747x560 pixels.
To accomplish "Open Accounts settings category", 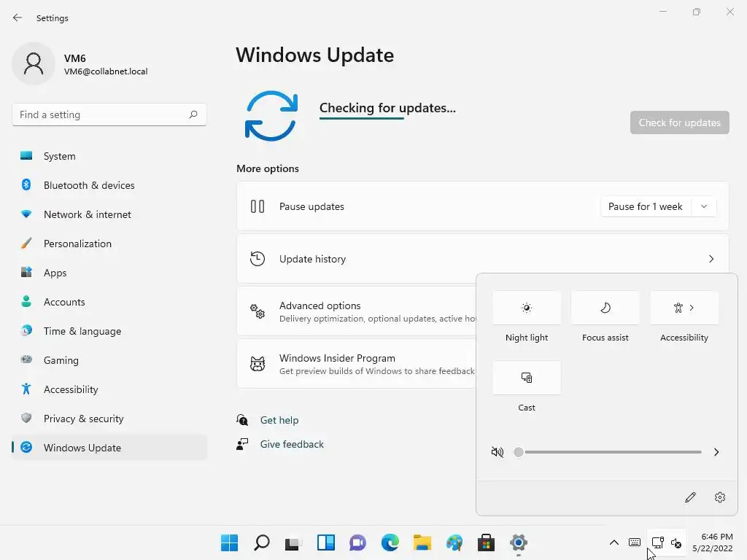I will (109, 302).
